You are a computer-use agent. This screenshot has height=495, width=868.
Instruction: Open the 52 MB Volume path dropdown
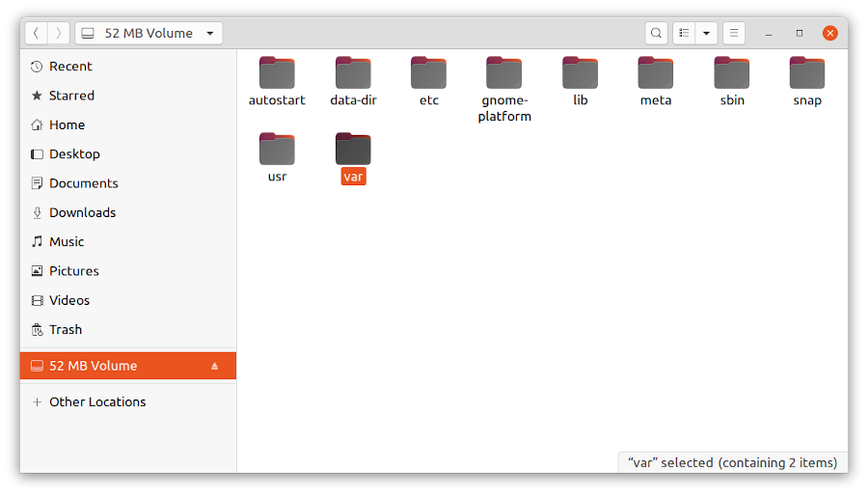149,33
